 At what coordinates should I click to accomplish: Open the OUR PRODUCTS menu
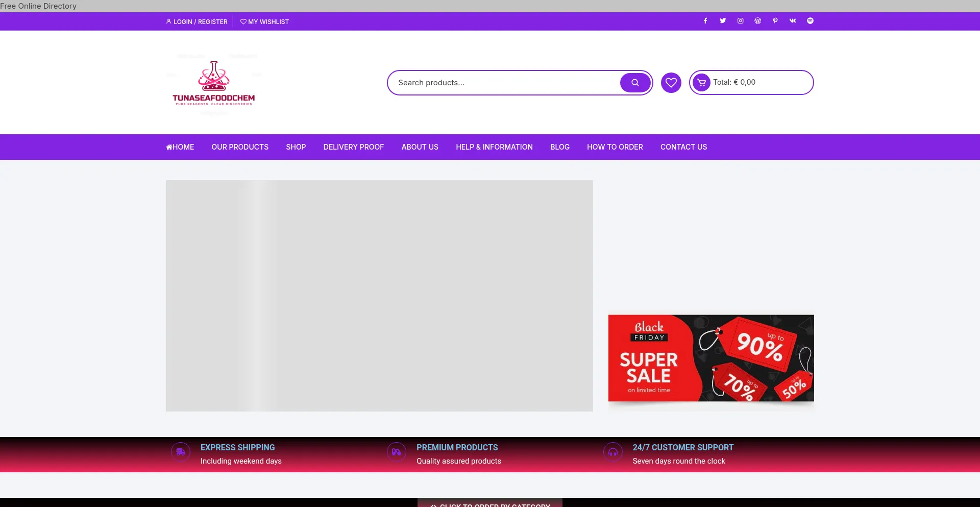point(240,147)
